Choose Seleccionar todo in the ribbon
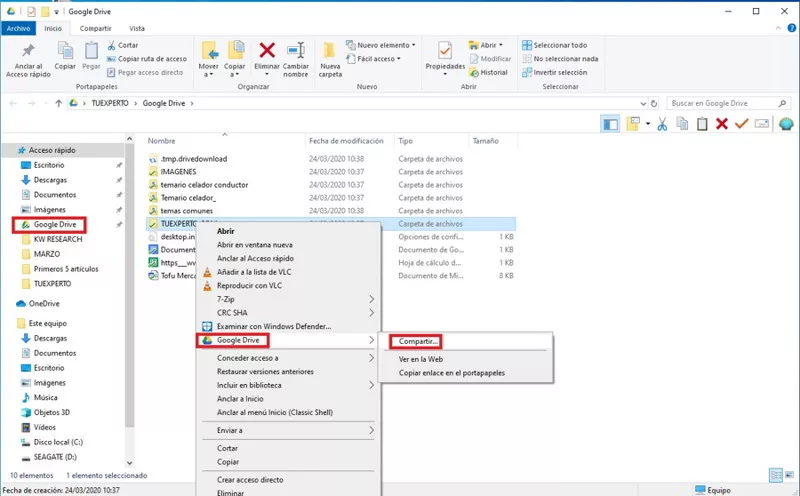 559,45
